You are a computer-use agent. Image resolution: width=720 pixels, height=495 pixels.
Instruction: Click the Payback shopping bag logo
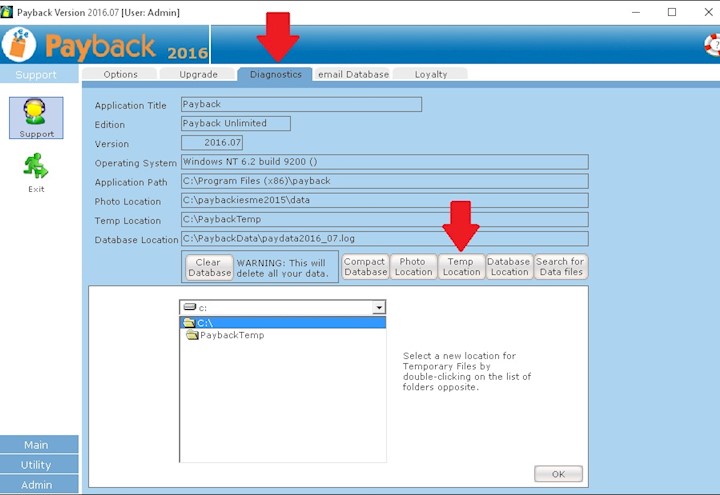tap(20, 45)
